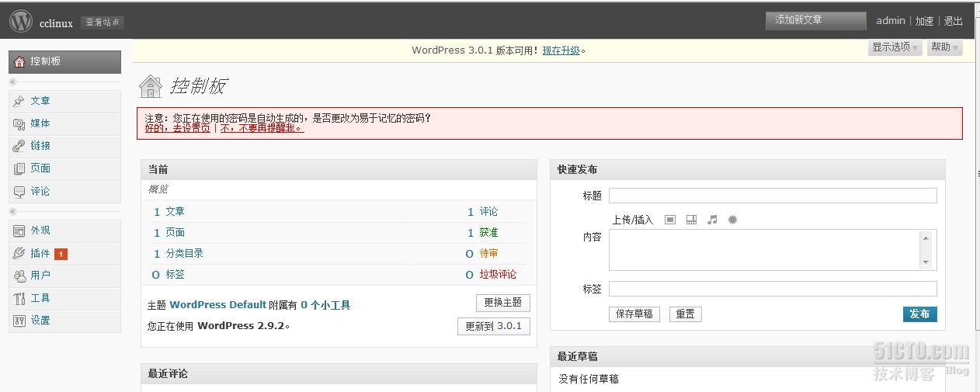
Task: Click the add video icon in 快速发布
Action: coord(691,220)
